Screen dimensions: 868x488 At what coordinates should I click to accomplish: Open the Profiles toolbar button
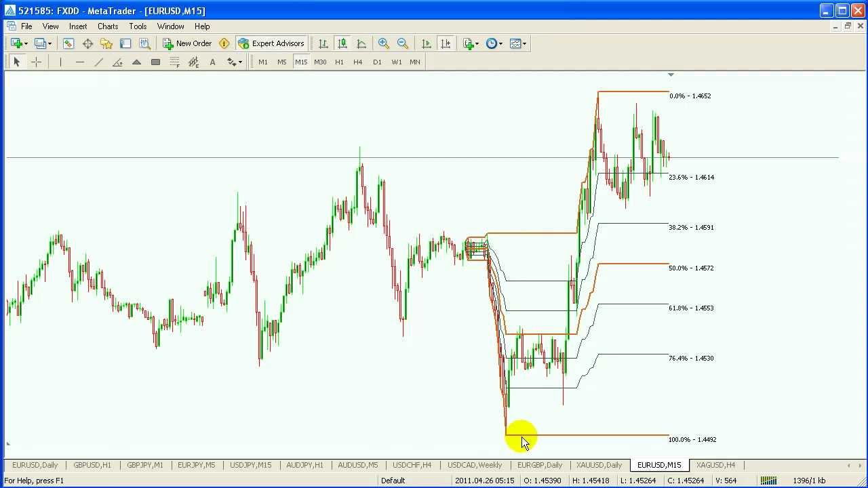tap(39, 43)
